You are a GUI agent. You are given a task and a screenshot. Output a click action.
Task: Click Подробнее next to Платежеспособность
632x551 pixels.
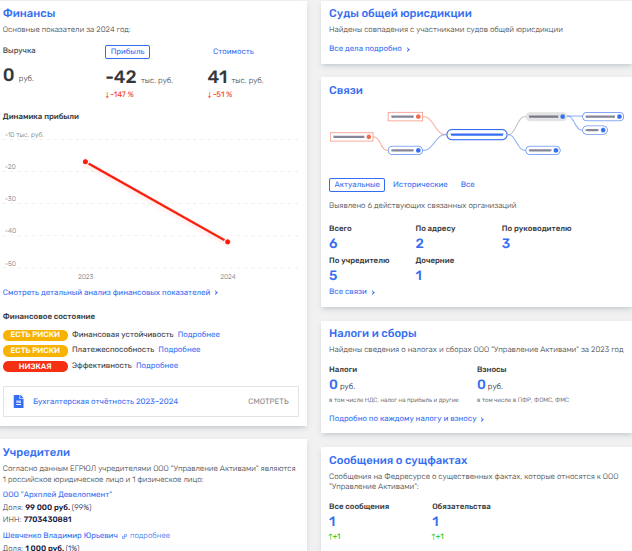179,350
